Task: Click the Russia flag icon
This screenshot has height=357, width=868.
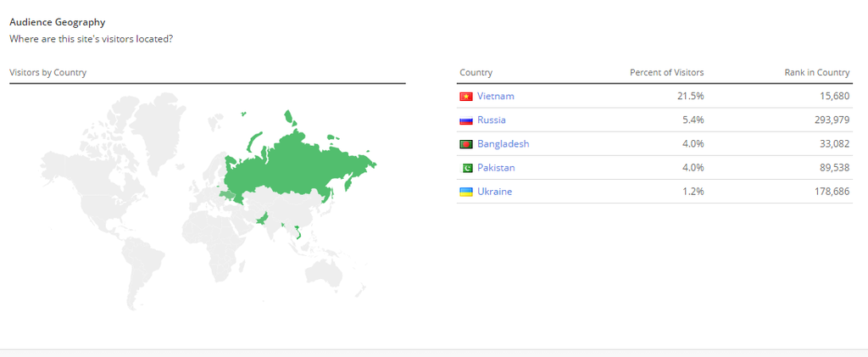Action: point(465,120)
